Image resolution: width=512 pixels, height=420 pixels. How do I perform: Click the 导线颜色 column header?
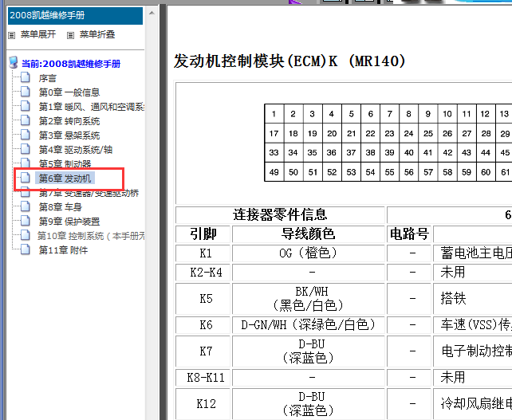point(309,234)
